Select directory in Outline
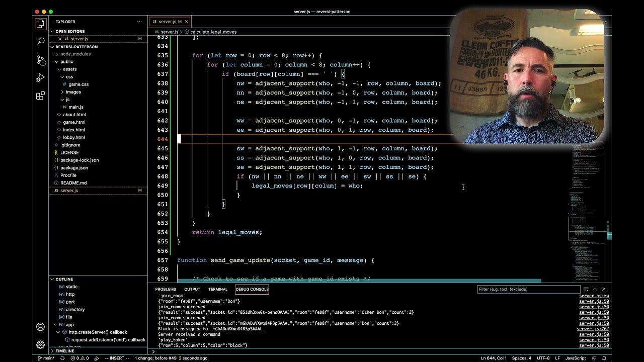The width and height of the screenshot is (644, 362). tap(75, 310)
